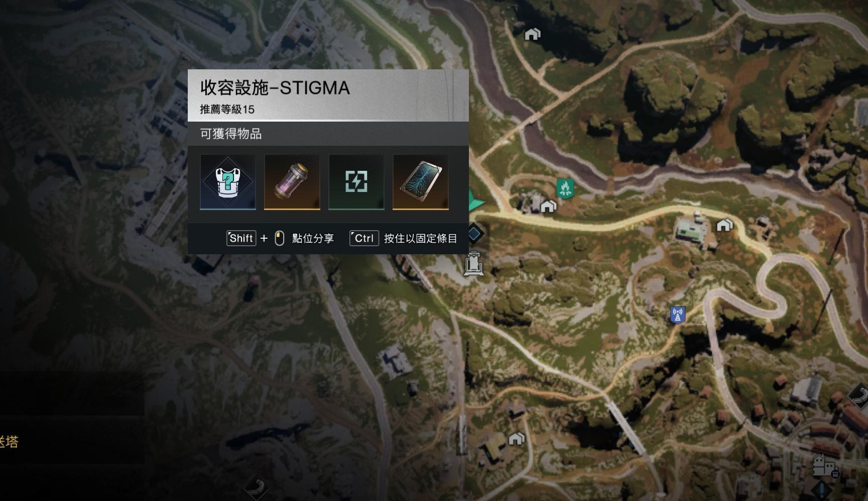Screen dimensions: 868x501
Task: Click the Ctrl key hint for 按住以固定條目
Action: tap(364, 238)
